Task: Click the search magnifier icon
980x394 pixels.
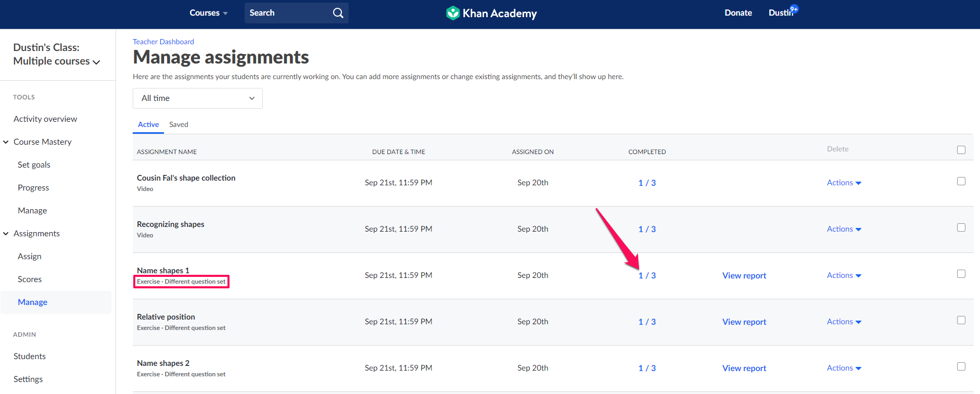Action: coord(338,13)
